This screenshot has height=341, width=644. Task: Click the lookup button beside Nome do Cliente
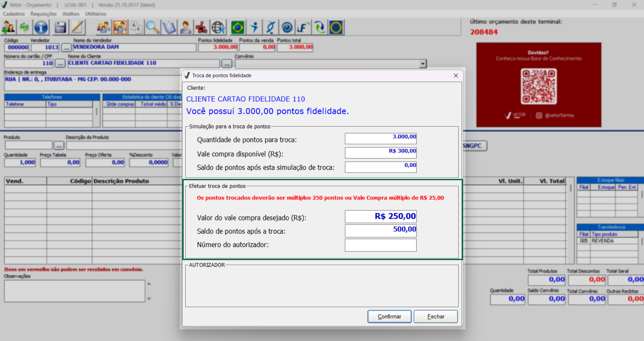(227, 63)
